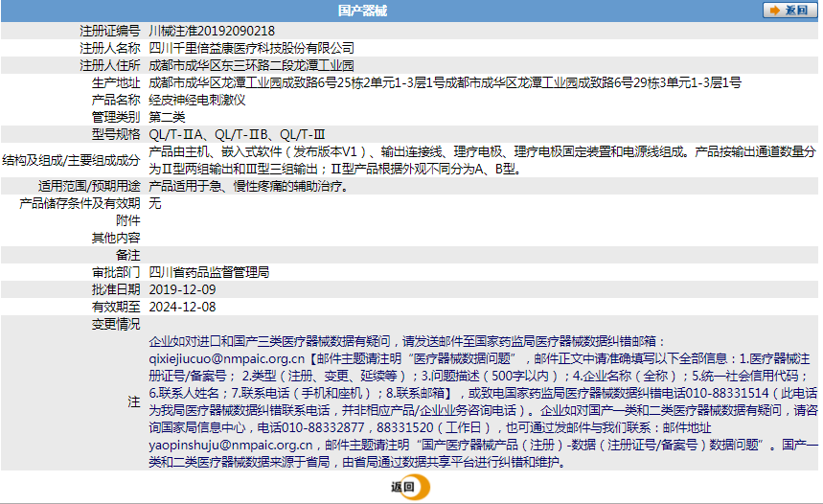Select the 国产器械 header title

click(362, 11)
